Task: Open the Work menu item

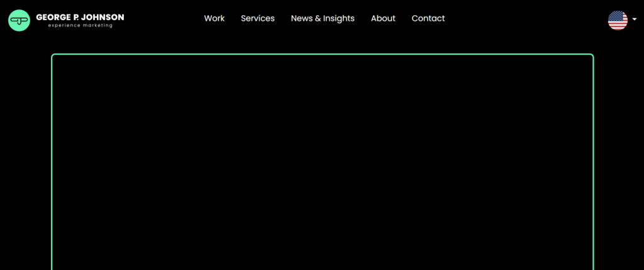Action: 214,18
